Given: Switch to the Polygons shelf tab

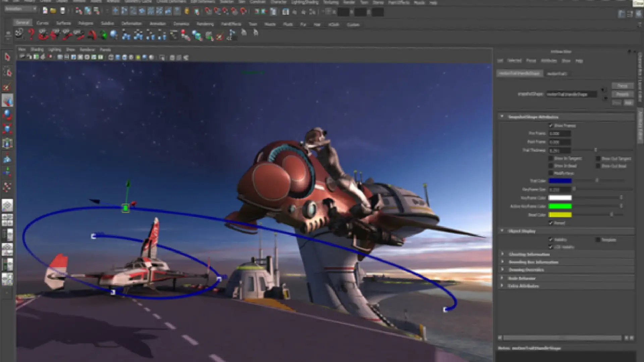Looking at the screenshot, I should (86, 23).
